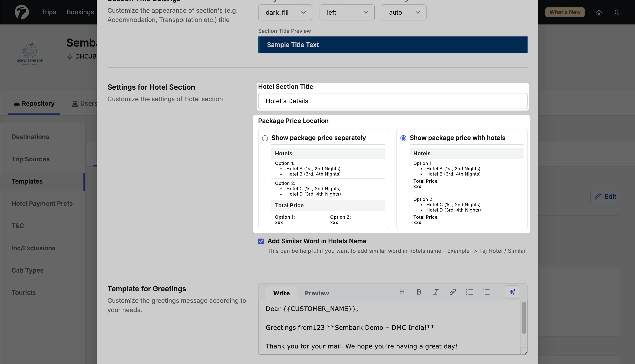Screen dimensions: 635x364
Task: Insert link icon in editor toolbar
Action: point(453,292)
